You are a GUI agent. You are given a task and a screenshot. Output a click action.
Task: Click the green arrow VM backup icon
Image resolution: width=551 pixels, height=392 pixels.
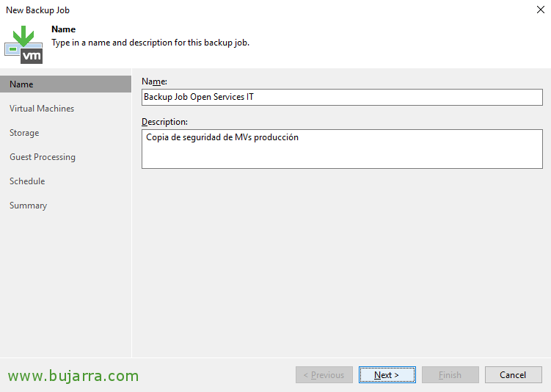click(23, 44)
